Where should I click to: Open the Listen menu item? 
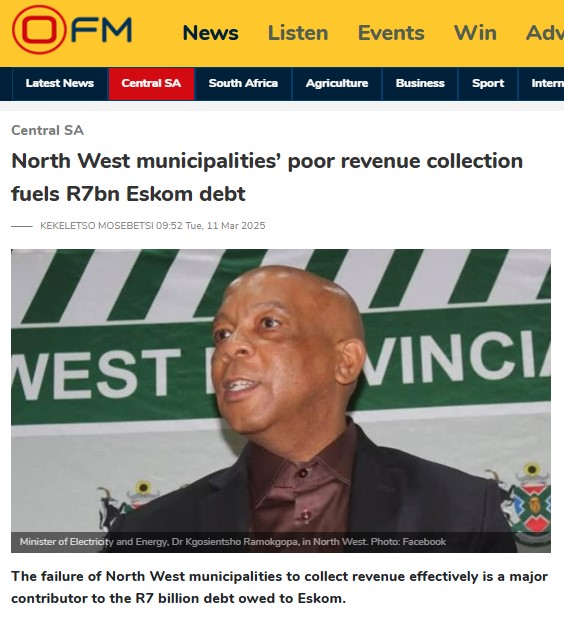click(298, 33)
